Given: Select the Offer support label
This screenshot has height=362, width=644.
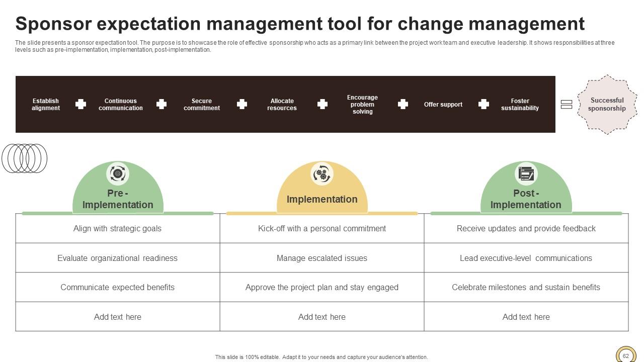Looking at the screenshot, I should 443,105.
